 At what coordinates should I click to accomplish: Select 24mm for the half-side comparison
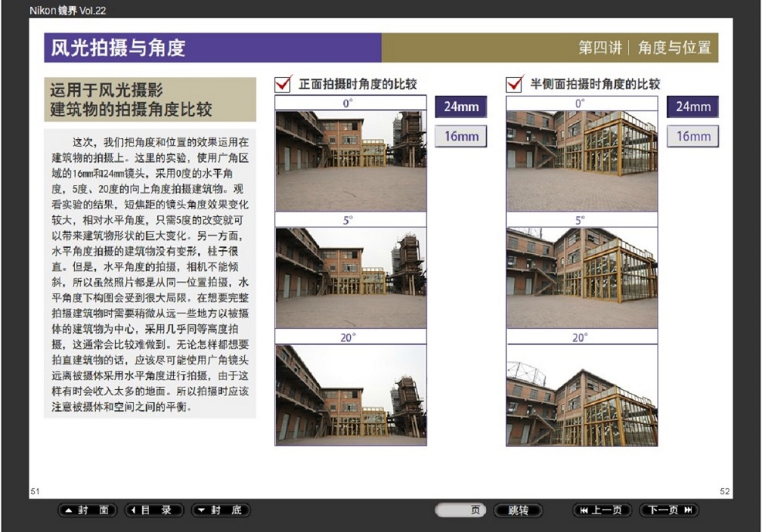[693, 107]
